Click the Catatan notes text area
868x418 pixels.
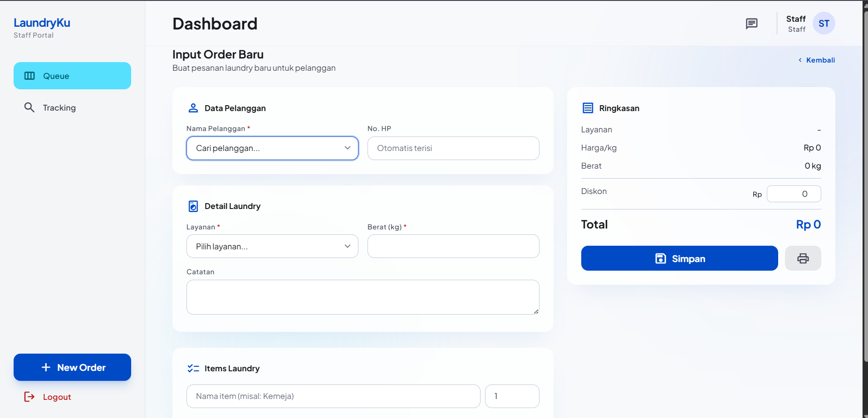point(363,297)
